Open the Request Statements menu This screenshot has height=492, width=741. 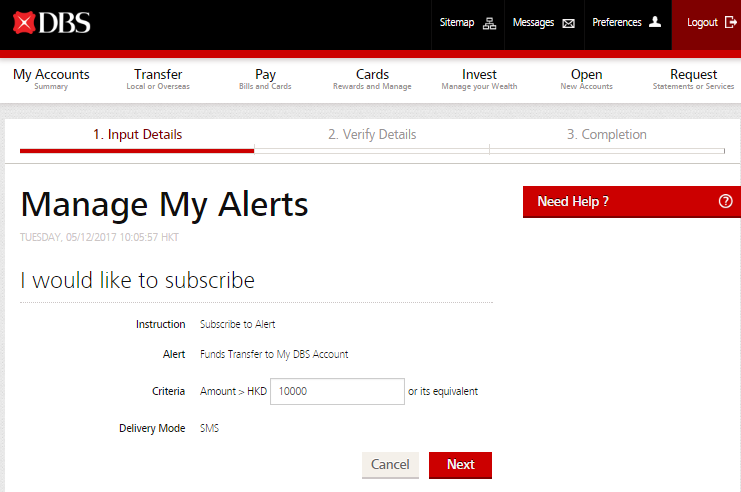pos(693,79)
